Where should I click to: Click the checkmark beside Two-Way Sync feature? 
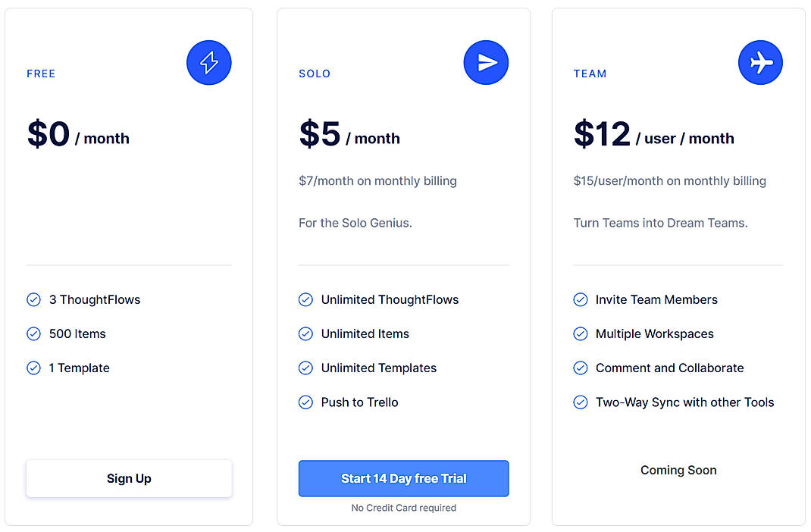[x=580, y=402]
